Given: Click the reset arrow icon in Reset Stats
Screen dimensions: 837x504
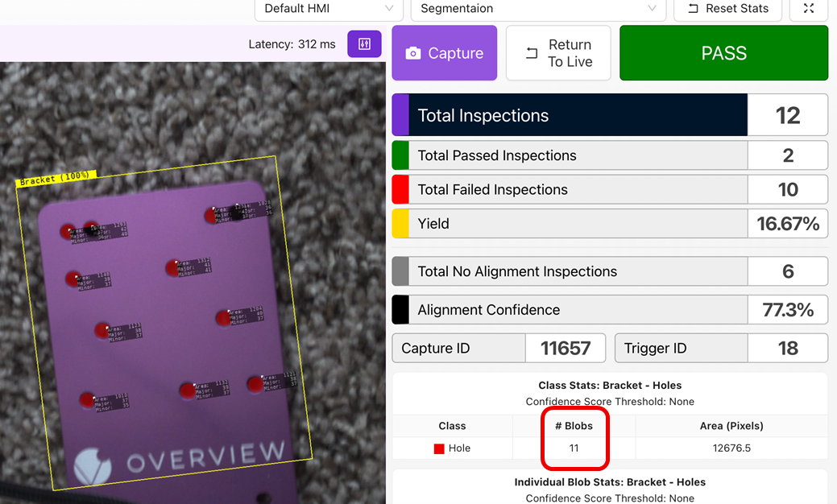Looking at the screenshot, I should click(x=693, y=9).
